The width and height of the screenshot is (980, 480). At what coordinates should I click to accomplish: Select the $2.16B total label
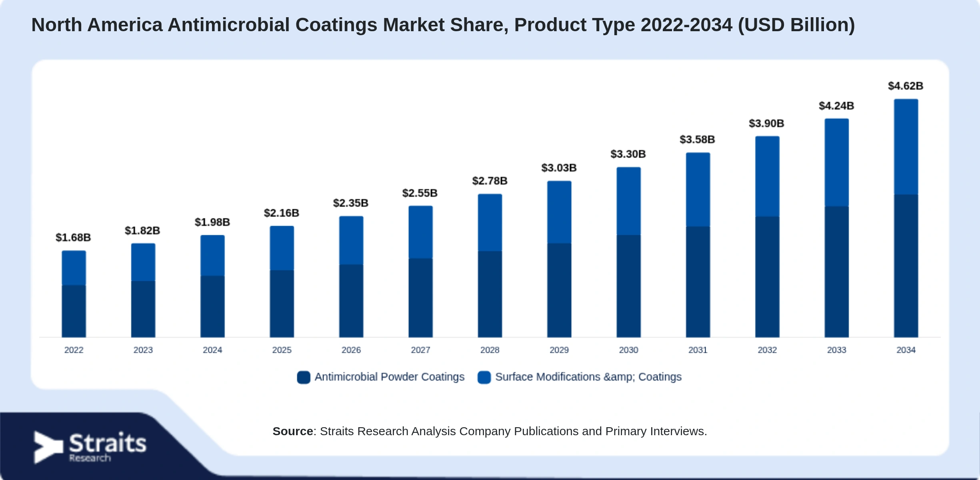pos(282,213)
